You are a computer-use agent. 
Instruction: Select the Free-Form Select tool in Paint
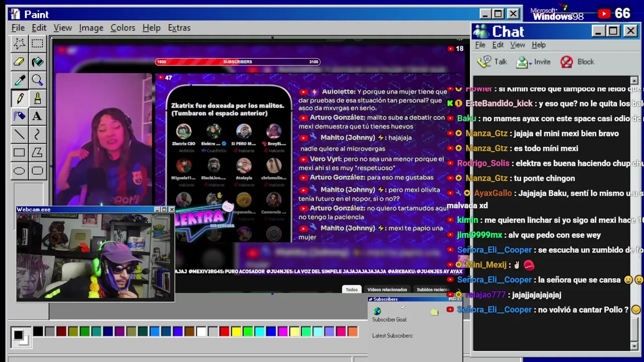click(19, 44)
